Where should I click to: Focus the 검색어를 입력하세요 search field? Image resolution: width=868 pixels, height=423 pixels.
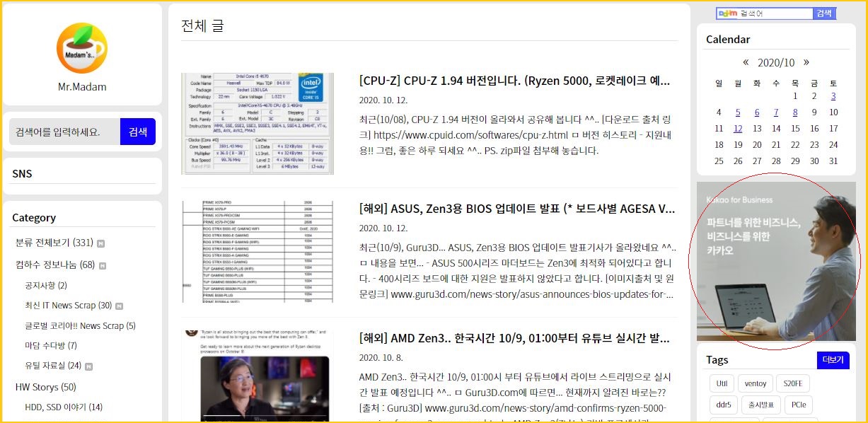click(x=64, y=132)
